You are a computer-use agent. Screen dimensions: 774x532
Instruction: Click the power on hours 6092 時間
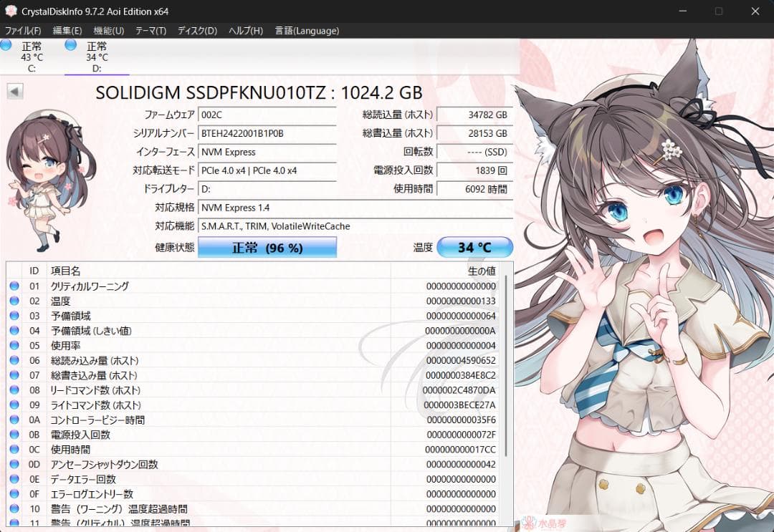[x=475, y=189]
